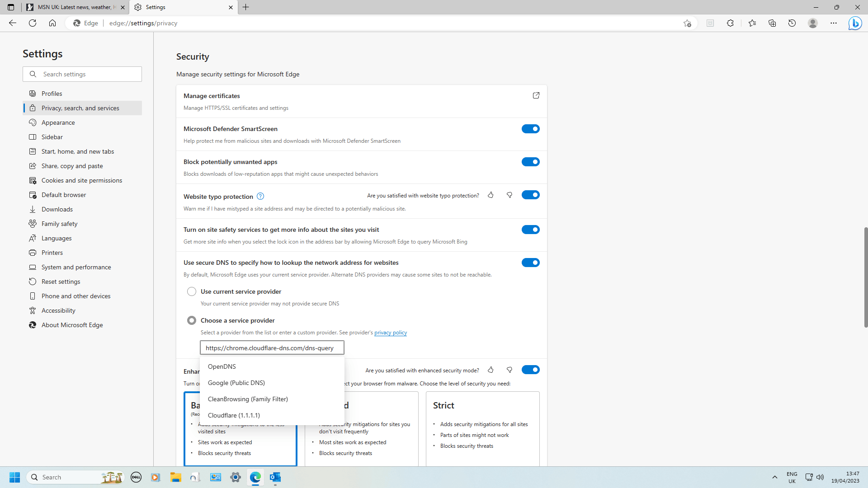Click the reading view icon

coord(710,23)
